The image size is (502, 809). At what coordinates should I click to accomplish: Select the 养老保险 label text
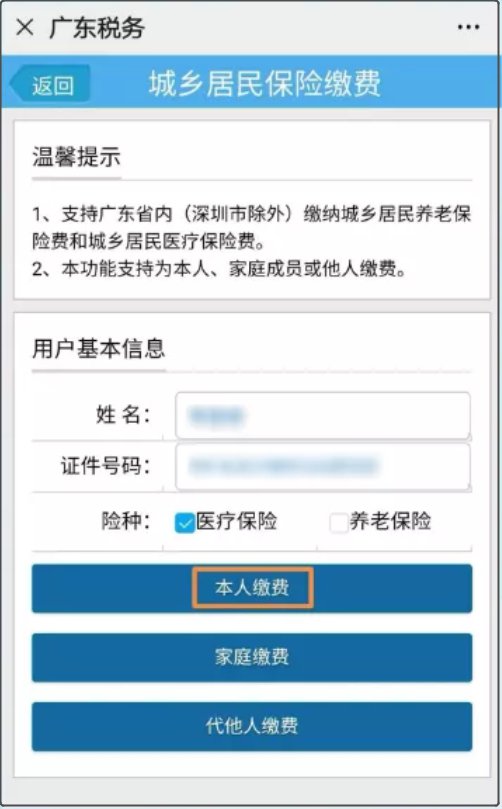pyautogui.click(x=390, y=521)
